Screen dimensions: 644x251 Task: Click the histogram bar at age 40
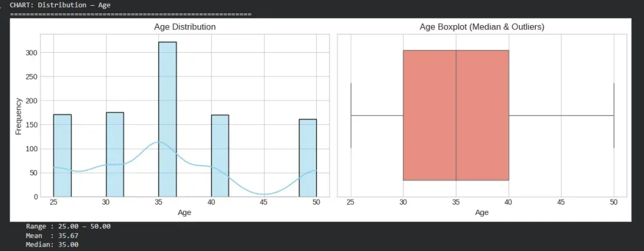(x=220, y=156)
